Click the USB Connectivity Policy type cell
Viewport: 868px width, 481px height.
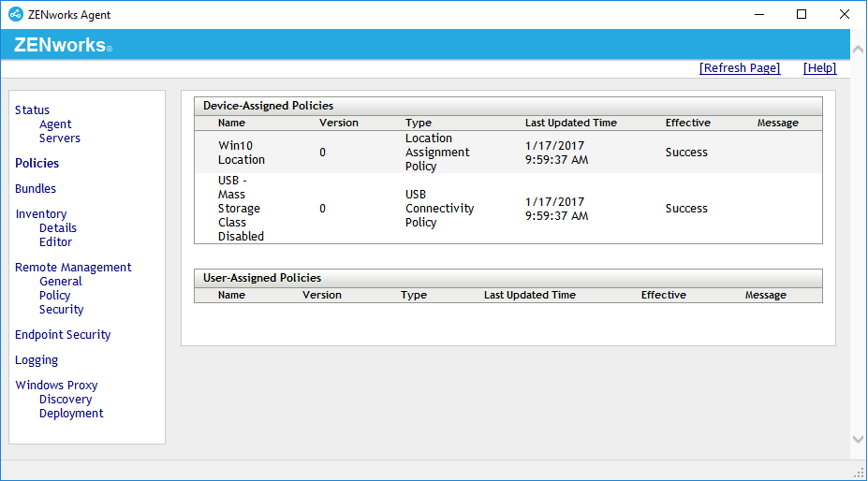point(439,209)
